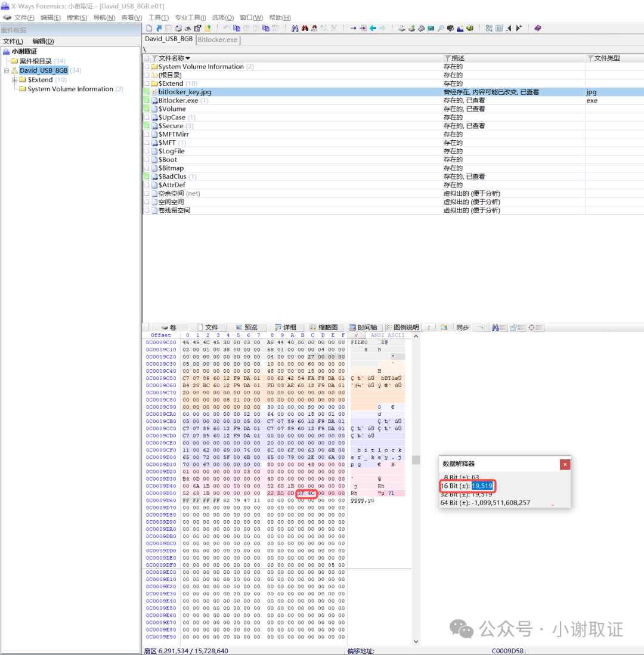This screenshot has height=655, width=644.
Task: Click the Open file blue arrow icon
Action: 159,28
